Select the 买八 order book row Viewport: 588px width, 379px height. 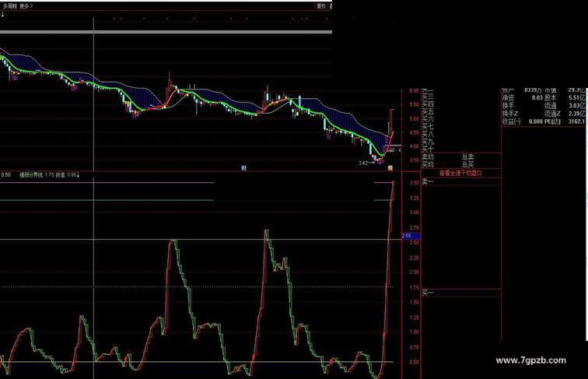tap(428, 134)
